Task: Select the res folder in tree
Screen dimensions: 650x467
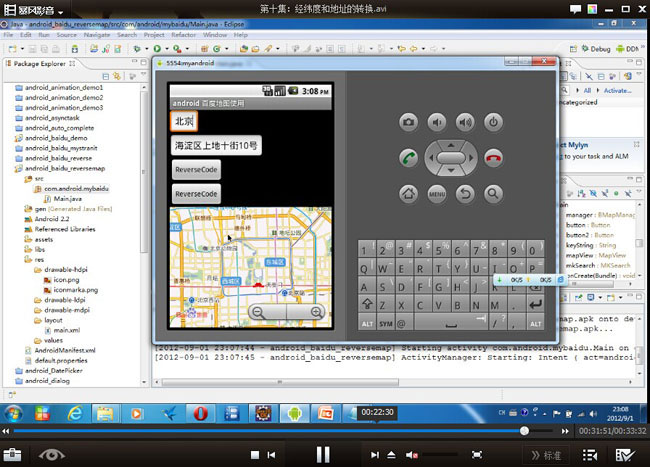Action: click(39, 259)
